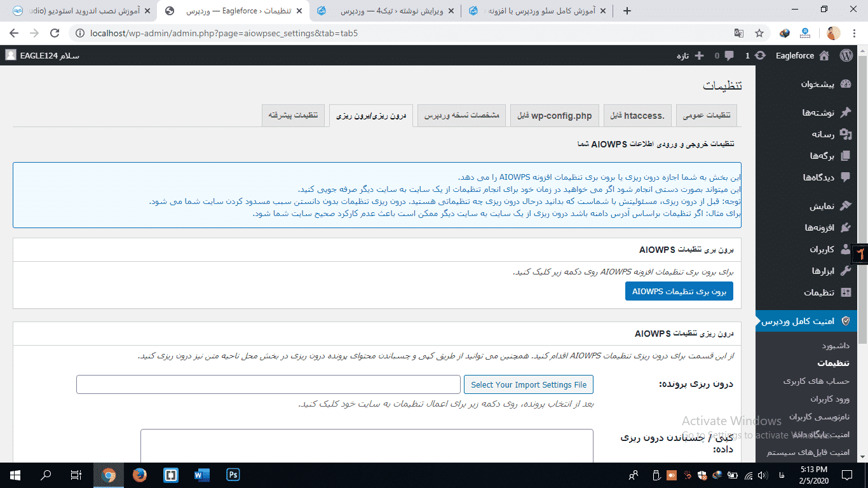Image resolution: width=868 pixels, height=488 pixels.
Task: Open the افزونه‌ها plugins menu
Action: coord(807,227)
